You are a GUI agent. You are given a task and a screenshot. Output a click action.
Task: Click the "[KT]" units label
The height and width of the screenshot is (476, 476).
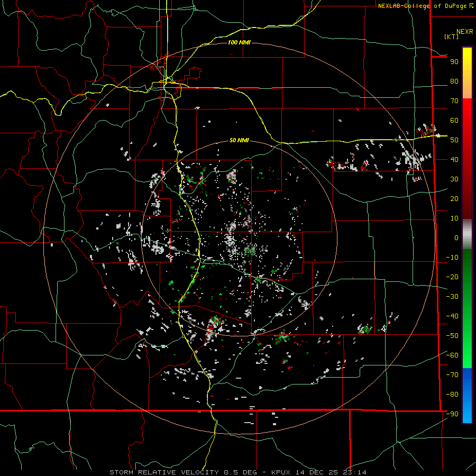[451, 36]
